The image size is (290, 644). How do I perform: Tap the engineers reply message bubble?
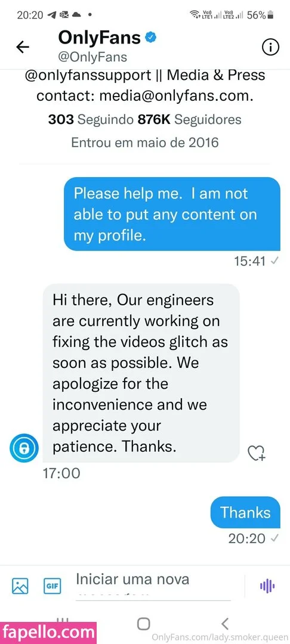141,373
